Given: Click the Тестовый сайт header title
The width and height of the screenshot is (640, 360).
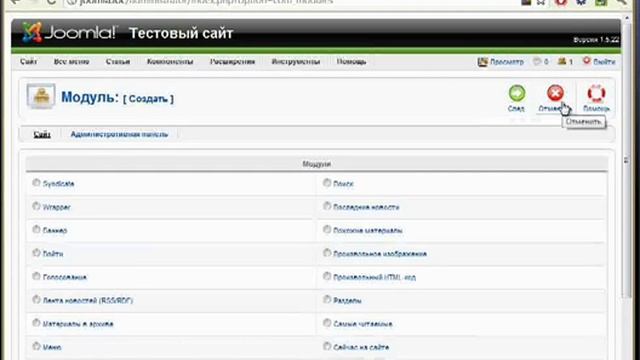Looking at the screenshot, I should [181, 33].
